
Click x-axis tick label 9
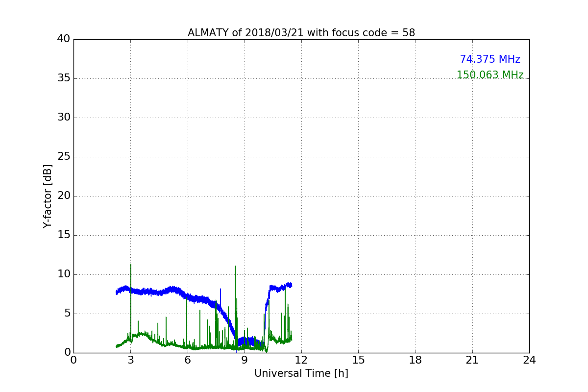point(245,360)
